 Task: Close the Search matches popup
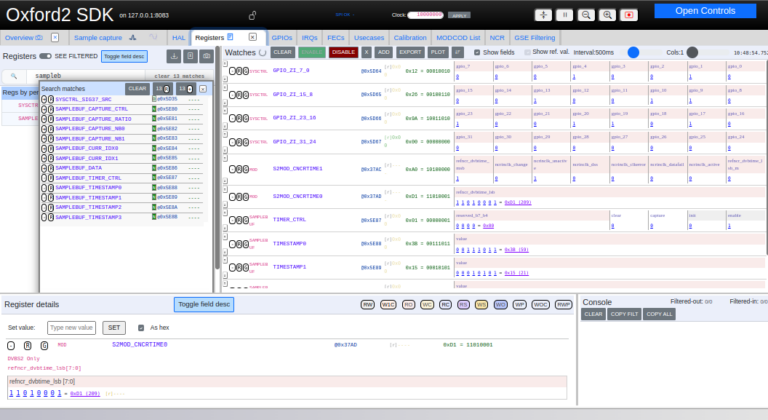click(203, 88)
